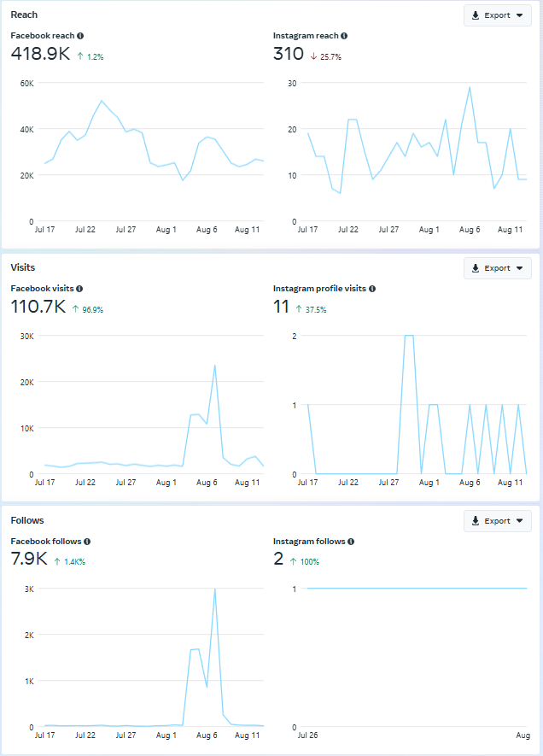Click the Facebook visits peak near Aug 6
Screen dimensions: 543x756
214,366
